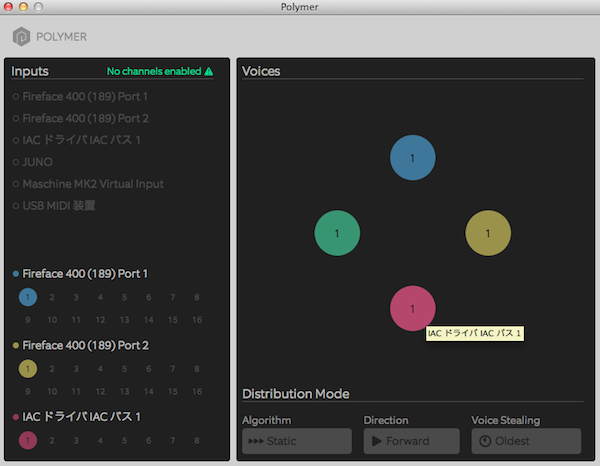Enable Maschine MK2 Virtual Input
The height and width of the screenshot is (466, 600).
(88, 184)
